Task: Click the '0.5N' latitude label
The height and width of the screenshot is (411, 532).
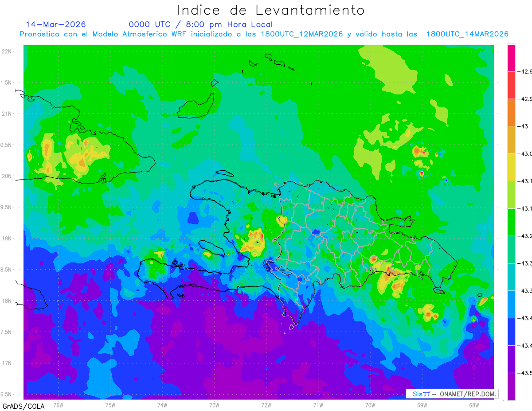Action: click(7, 145)
